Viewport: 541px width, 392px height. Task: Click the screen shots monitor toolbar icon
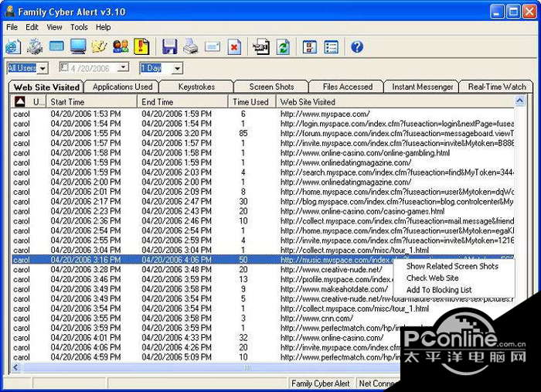pyautogui.click(x=78, y=46)
